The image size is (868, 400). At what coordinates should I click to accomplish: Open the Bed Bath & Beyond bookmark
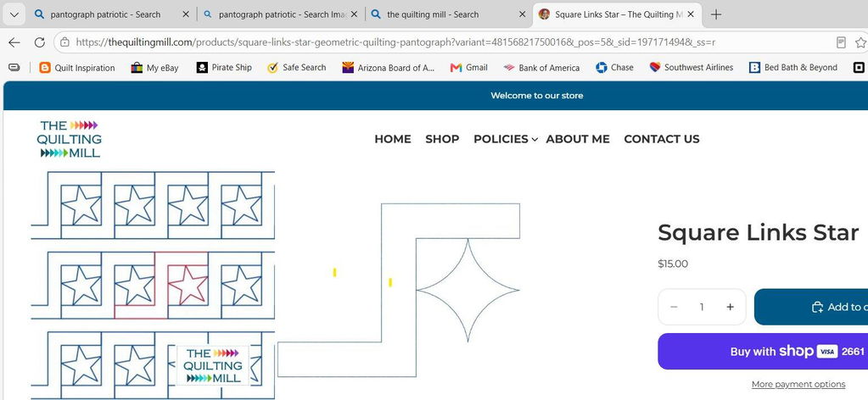pyautogui.click(x=793, y=68)
